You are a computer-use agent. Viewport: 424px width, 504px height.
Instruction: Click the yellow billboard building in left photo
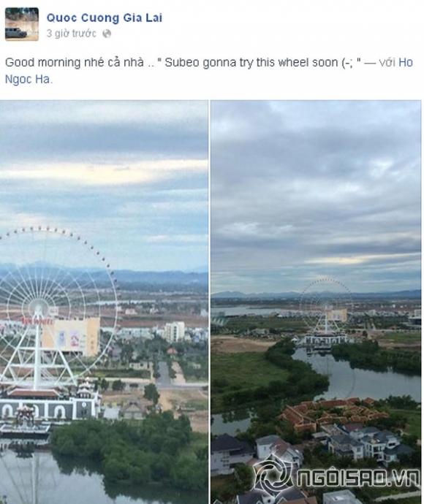tap(72, 337)
